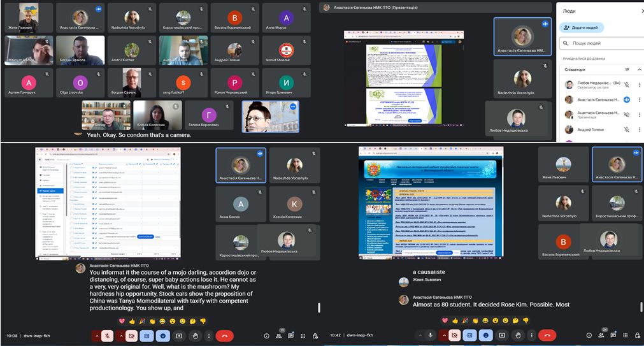Viewport: 644px width, 346px height.
Task: Click the red leave call button in the 10:08 meeting toolbar
Action: click(x=225, y=335)
